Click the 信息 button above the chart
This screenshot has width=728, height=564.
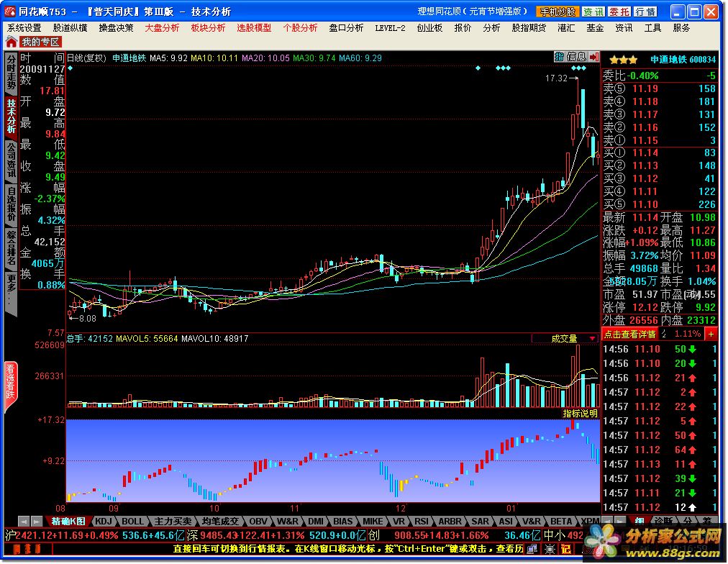pos(576,57)
